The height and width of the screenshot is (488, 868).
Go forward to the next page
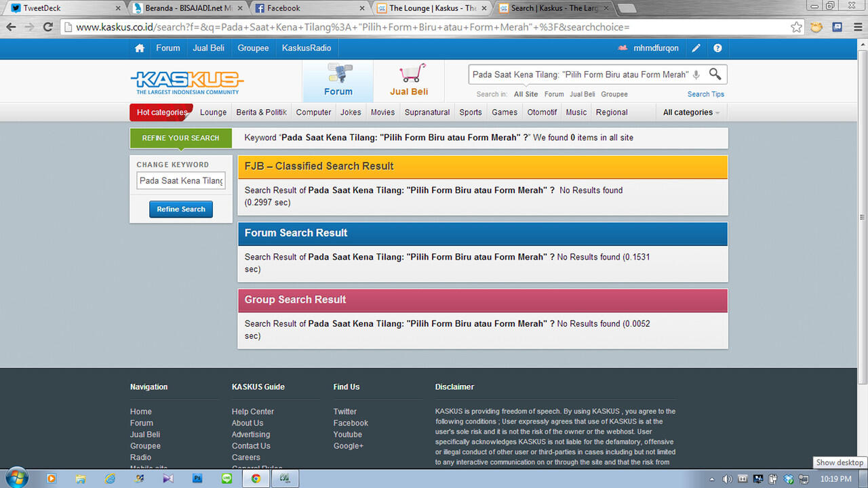coord(29,27)
